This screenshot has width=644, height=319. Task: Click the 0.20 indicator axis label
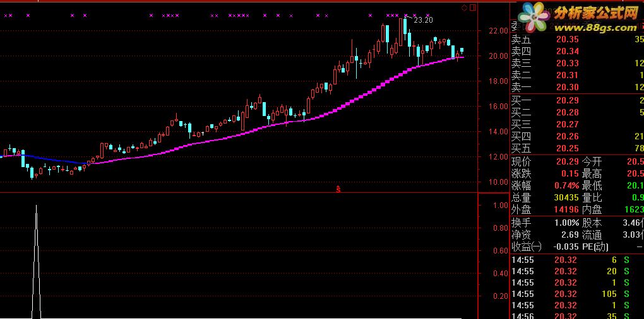pos(500,296)
